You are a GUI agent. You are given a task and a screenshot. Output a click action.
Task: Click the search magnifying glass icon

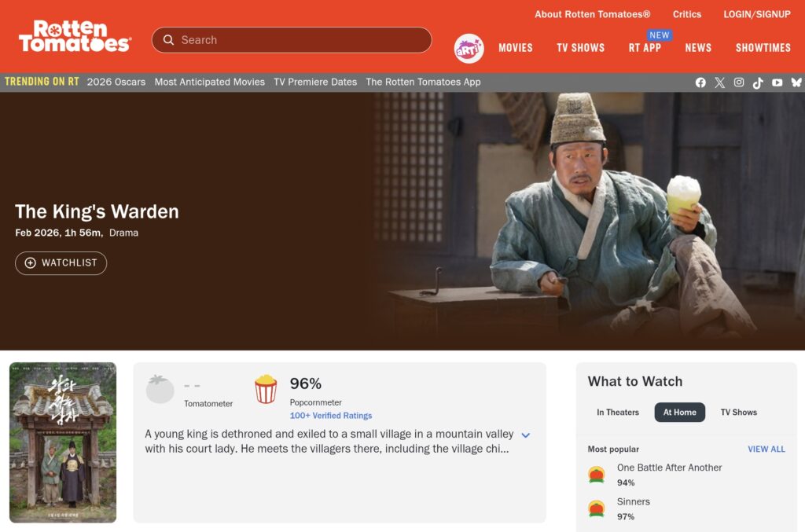(168, 39)
